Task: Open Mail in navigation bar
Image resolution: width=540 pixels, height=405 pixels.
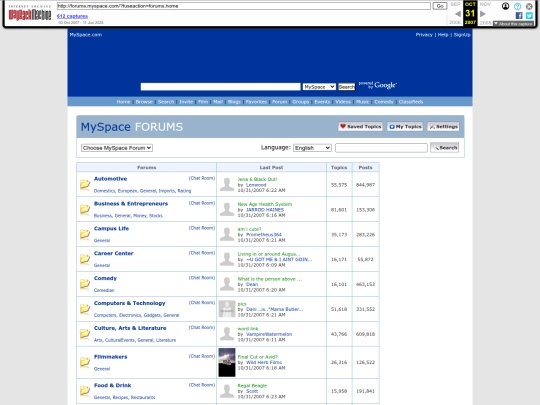Action: pos(218,102)
